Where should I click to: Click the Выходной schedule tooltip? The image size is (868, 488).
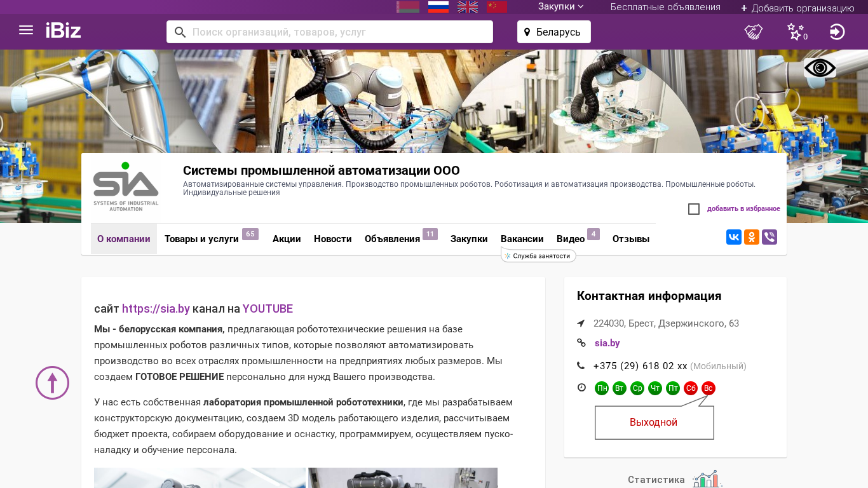click(x=654, y=423)
